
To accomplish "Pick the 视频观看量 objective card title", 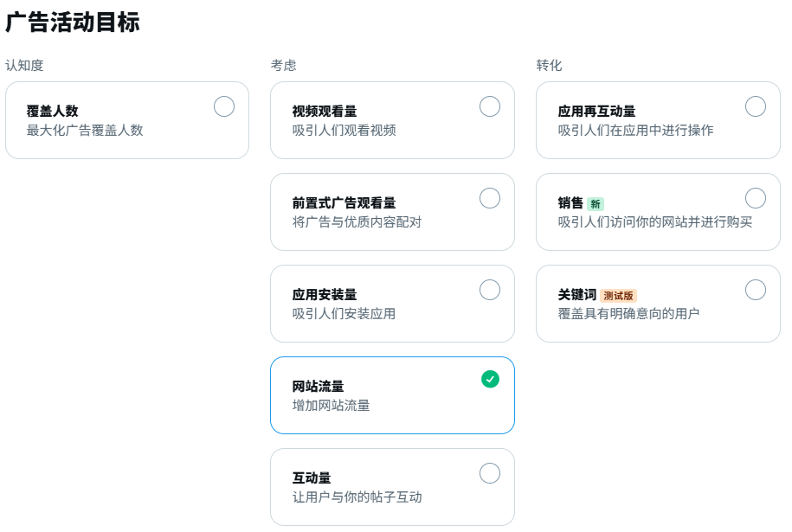I will pyautogui.click(x=325, y=111).
